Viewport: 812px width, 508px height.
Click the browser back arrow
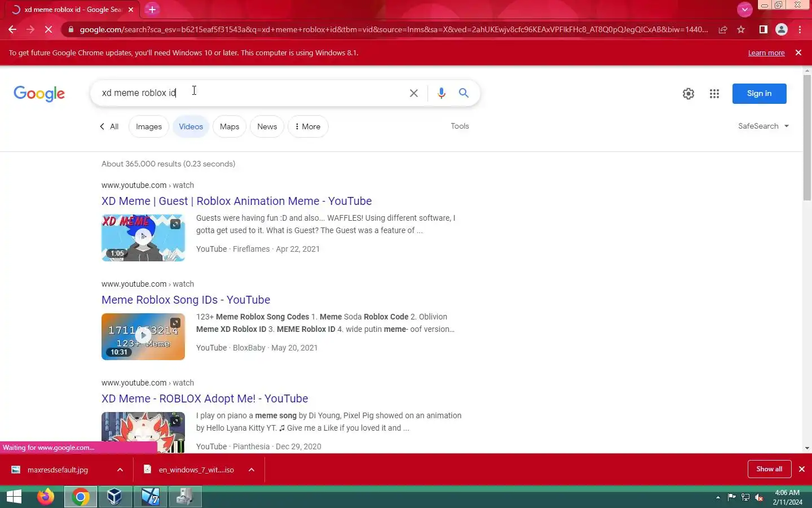12,29
